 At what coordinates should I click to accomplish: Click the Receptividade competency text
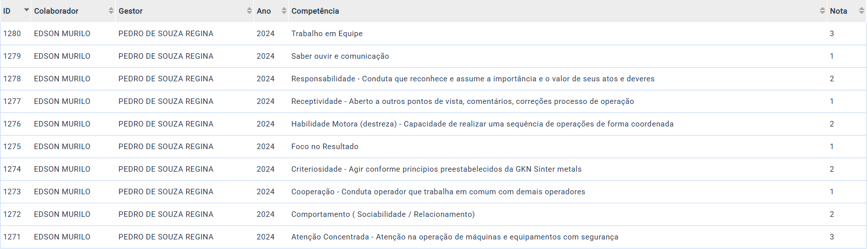(462, 101)
